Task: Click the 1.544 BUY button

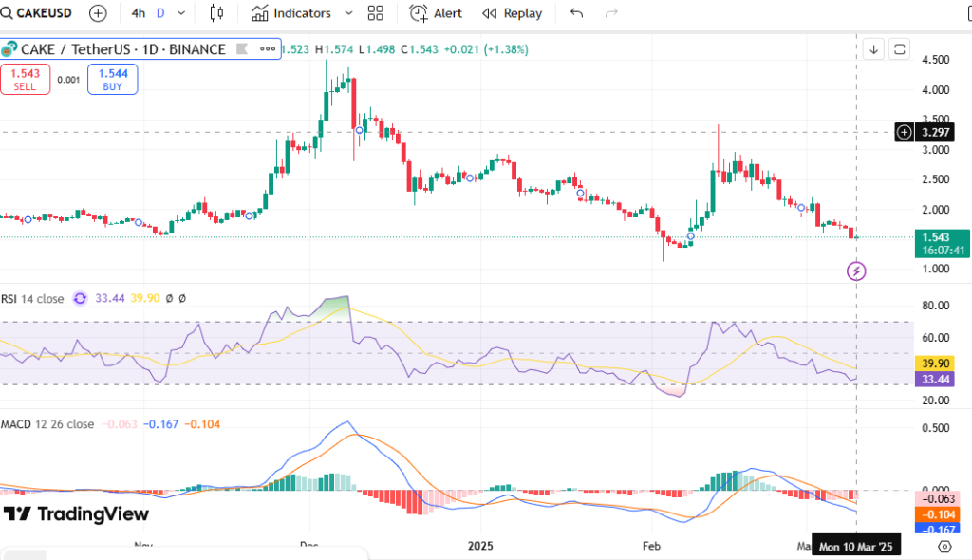Action: (x=112, y=80)
